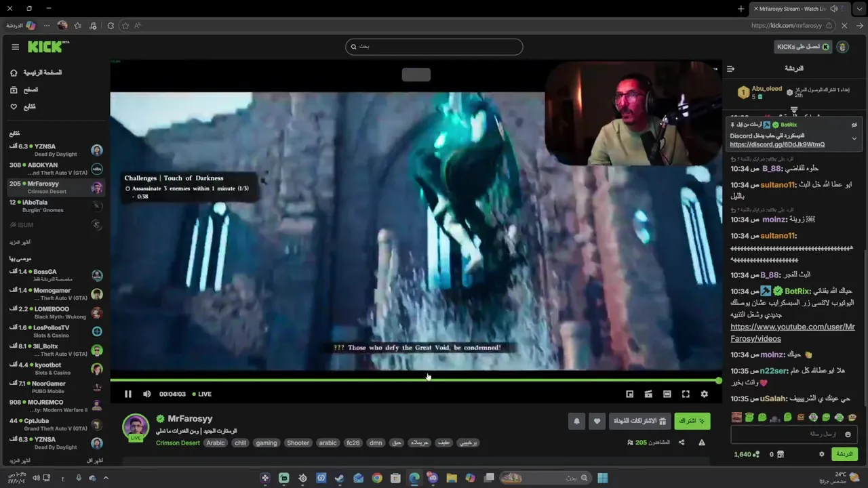Select the gaming tag
868x488 pixels.
pos(267,443)
